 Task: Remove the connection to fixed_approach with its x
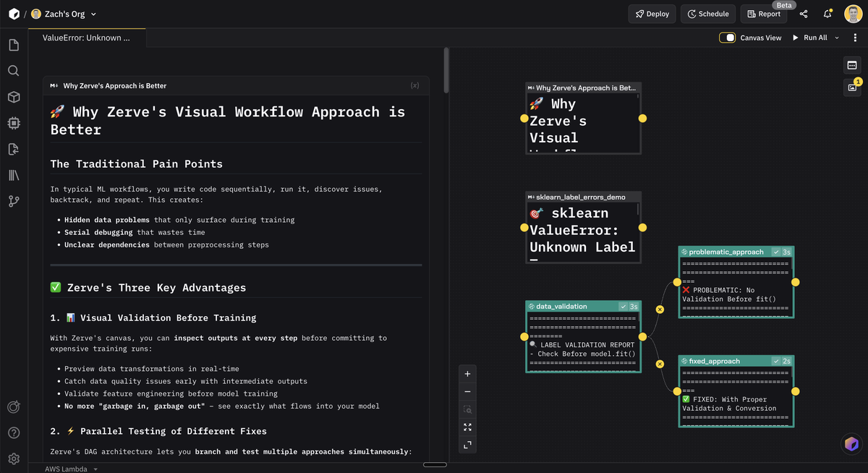[x=660, y=364]
